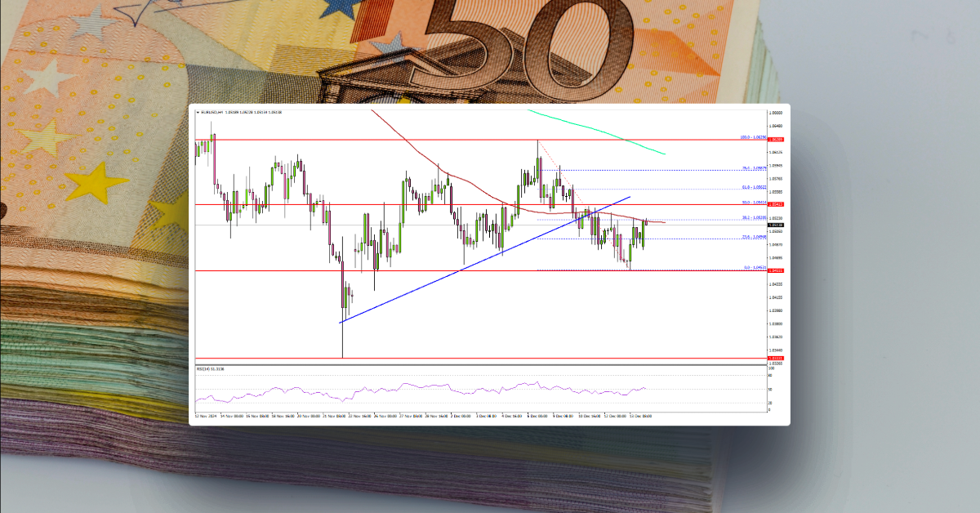
Task: Click the 38.2 - 1.05195 Fibonacci label
Action: click(753, 216)
